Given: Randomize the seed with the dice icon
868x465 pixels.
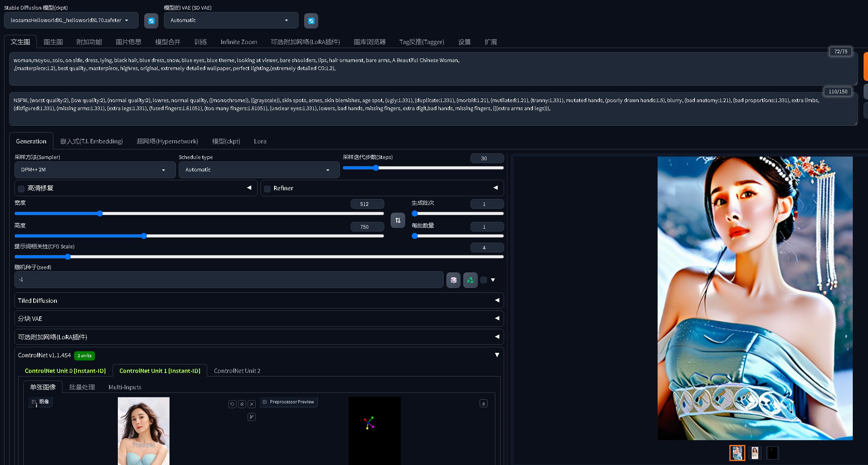Looking at the screenshot, I should click(453, 280).
